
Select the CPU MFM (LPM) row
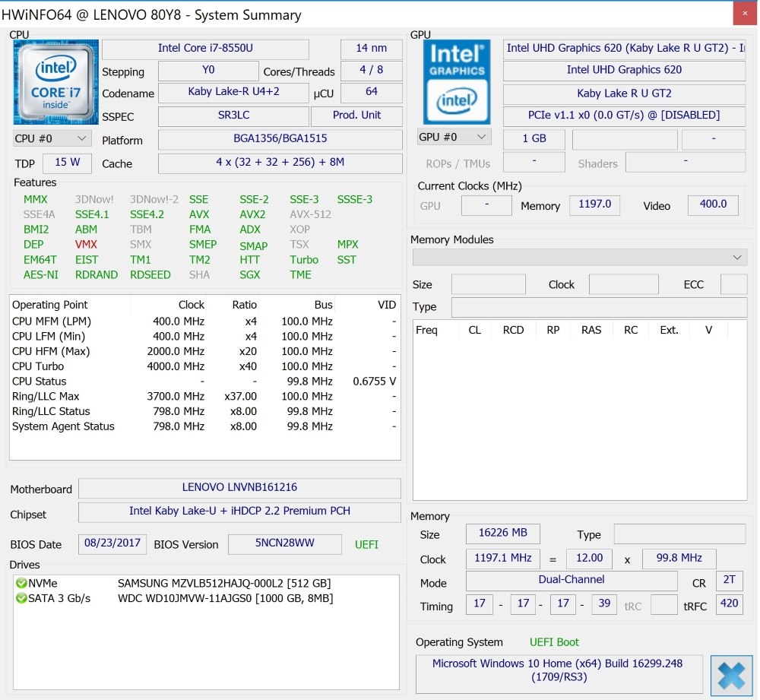(204, 321)
